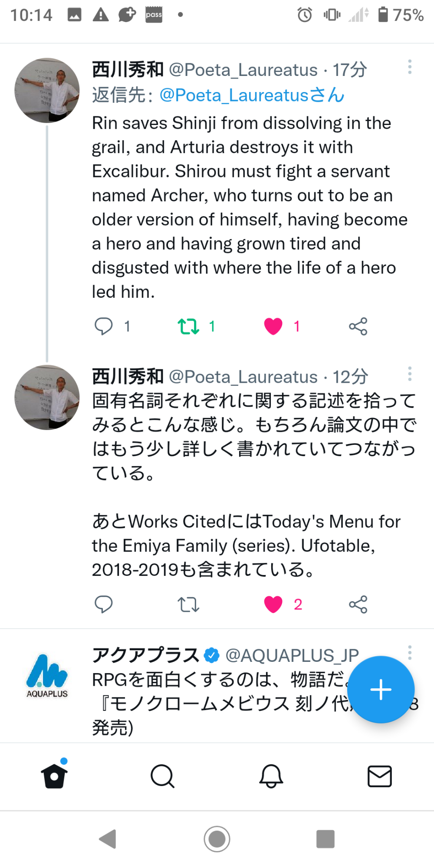The width and height of the screenshot is (434, 868).
Task: Share the Rin saves Shinji tweet
Action: [x=358, y=326]
